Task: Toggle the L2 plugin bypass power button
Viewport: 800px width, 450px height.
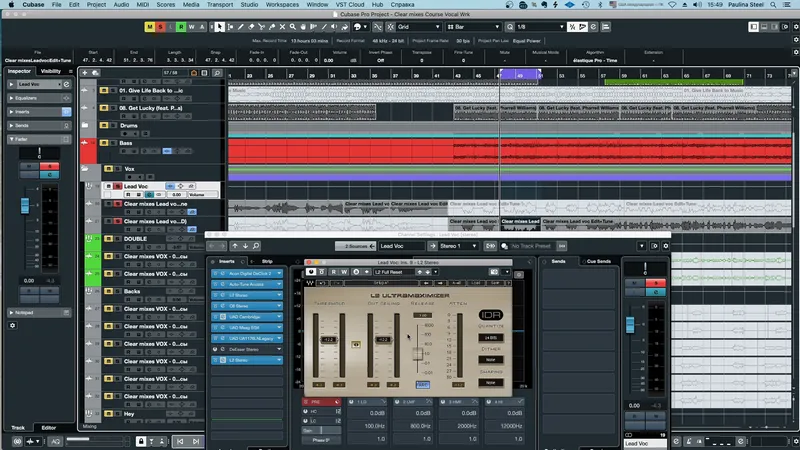Action: pos(311,272)
